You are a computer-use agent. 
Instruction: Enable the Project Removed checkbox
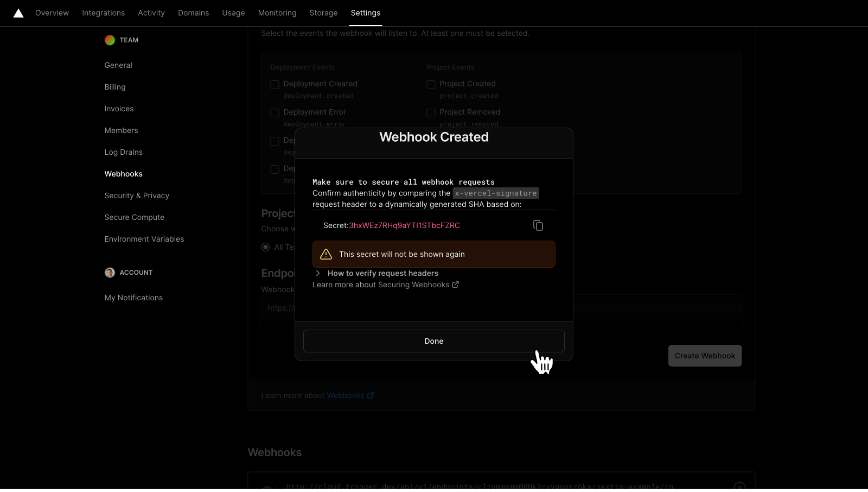431,113
